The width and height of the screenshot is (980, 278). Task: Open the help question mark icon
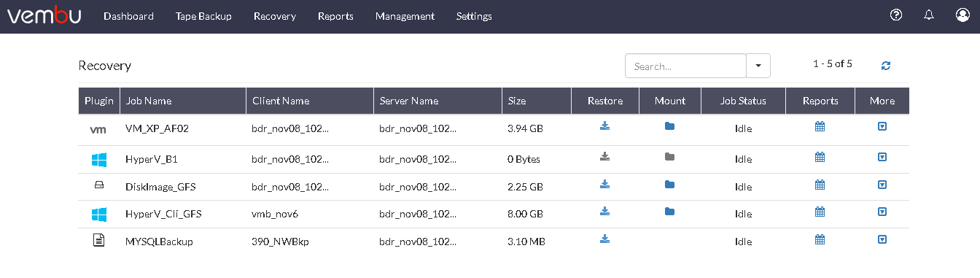pyautogui.click(x=896, y=15)
